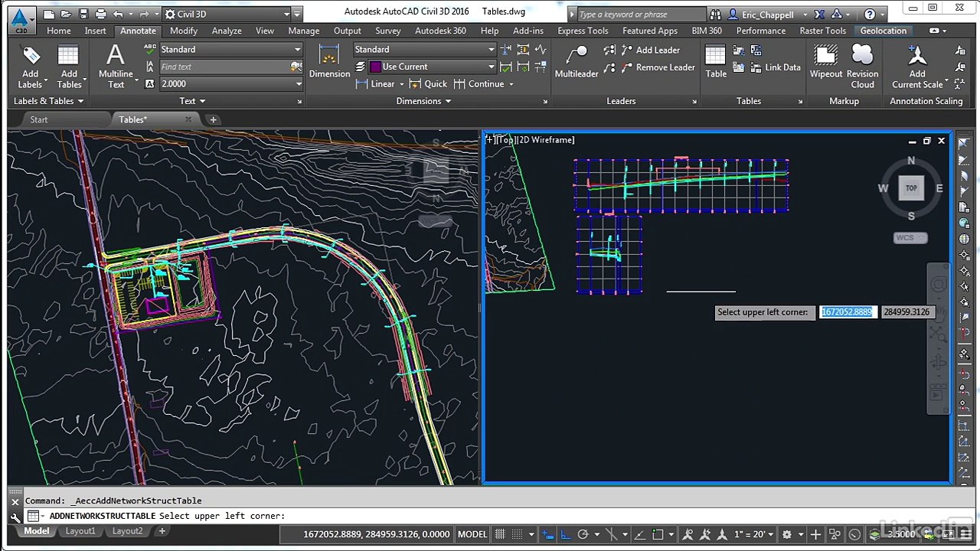Viewport: 980px width, 551px height.
Task: Click the WCS label under the ViewCube
Action: [910, 238]
